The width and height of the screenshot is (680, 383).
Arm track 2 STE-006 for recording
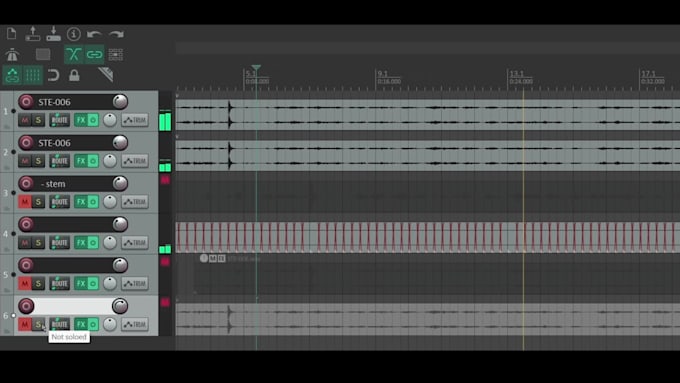(26, 142)
